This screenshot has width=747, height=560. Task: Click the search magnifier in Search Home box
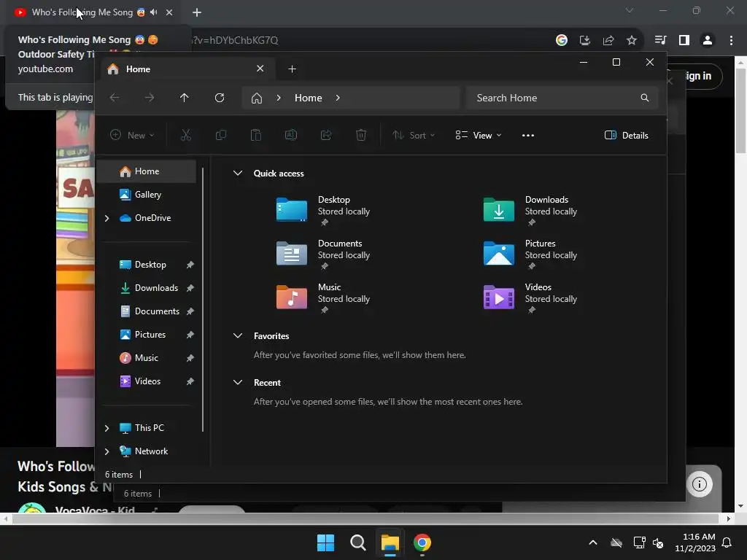pyautogui.click(x=645, y=98)
